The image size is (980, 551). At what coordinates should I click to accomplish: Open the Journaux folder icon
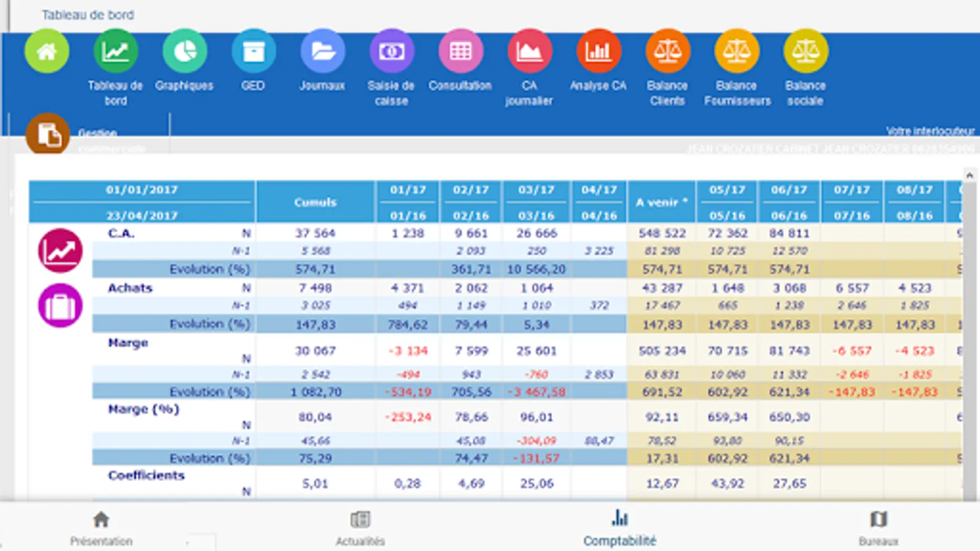pyautogui.click(x=323, y=51)
